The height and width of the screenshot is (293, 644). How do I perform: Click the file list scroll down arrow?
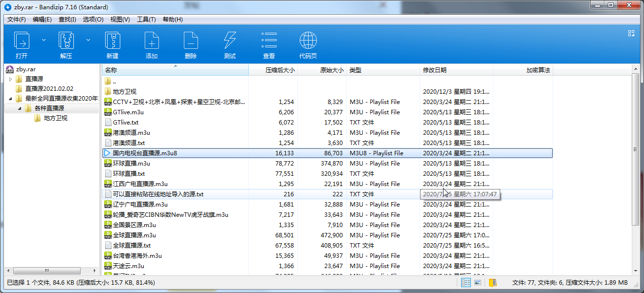(635, 270)
